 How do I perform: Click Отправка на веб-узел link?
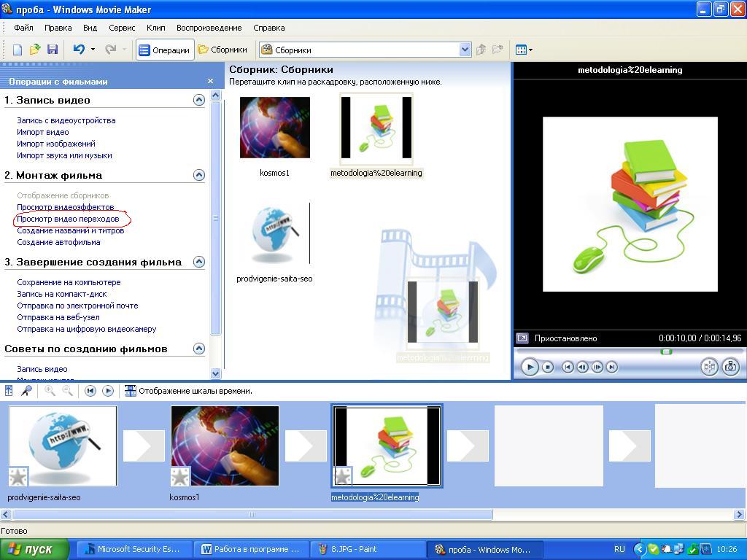coord(58,317)
